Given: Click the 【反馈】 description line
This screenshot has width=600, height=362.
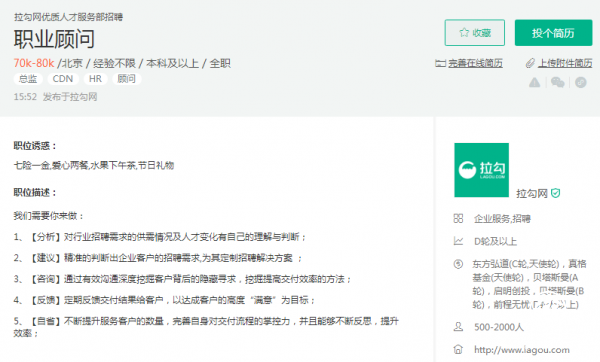Looking at the screenshot, I should click(x=165, y=300).
